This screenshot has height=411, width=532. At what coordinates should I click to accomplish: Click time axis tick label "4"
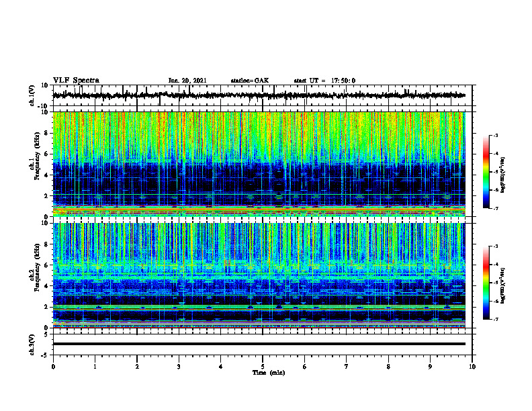click(x=221, y=367)
